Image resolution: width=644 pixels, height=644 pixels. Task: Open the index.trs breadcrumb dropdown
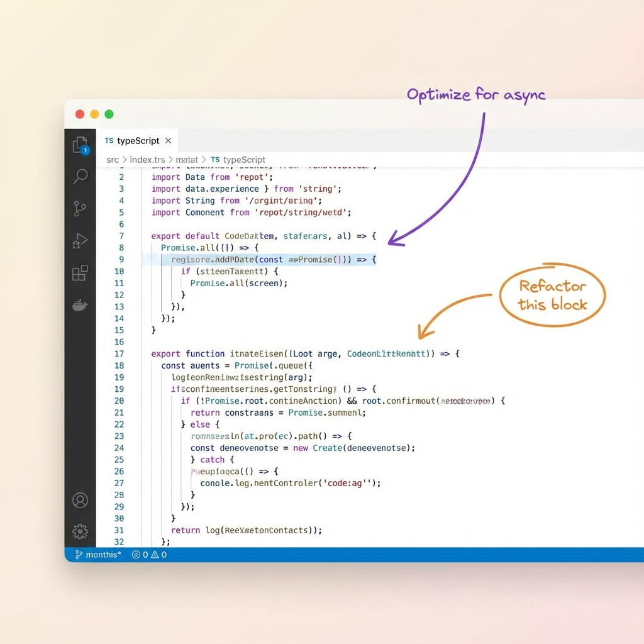pos(147,160)
